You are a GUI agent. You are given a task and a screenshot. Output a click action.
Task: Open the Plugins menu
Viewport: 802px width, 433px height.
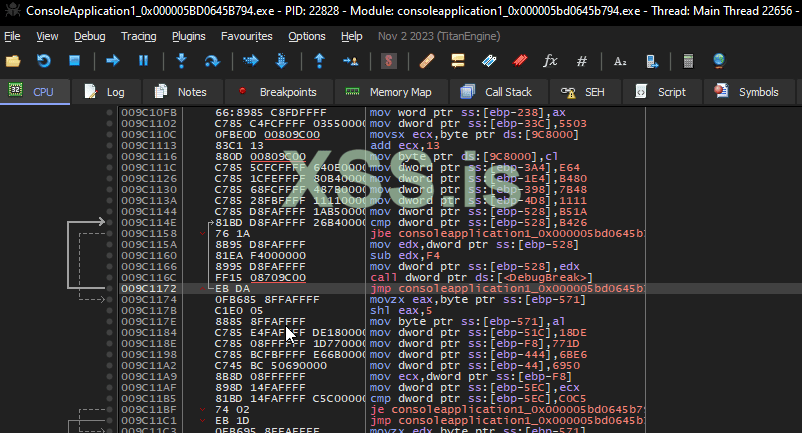tap(189, 36)
